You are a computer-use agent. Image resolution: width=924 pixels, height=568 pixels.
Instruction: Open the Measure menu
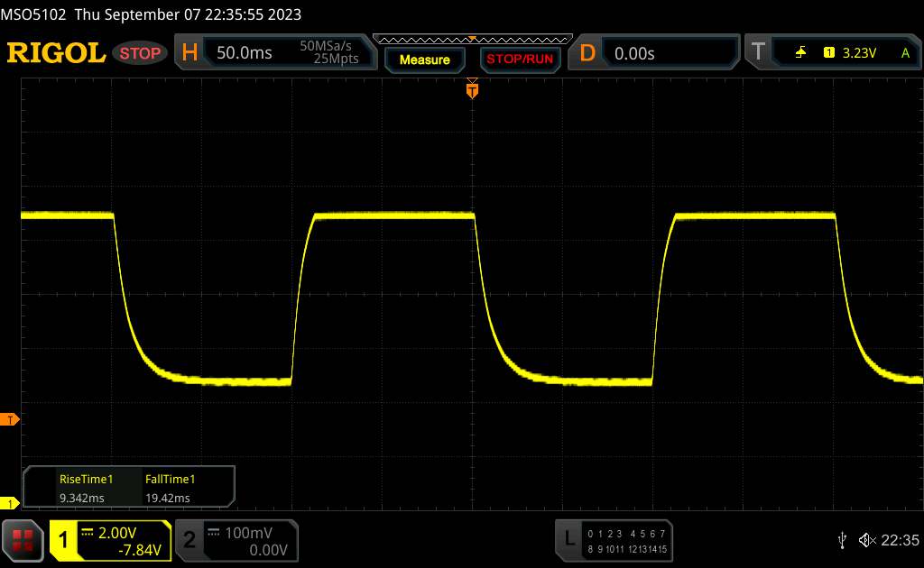[424, 60]
